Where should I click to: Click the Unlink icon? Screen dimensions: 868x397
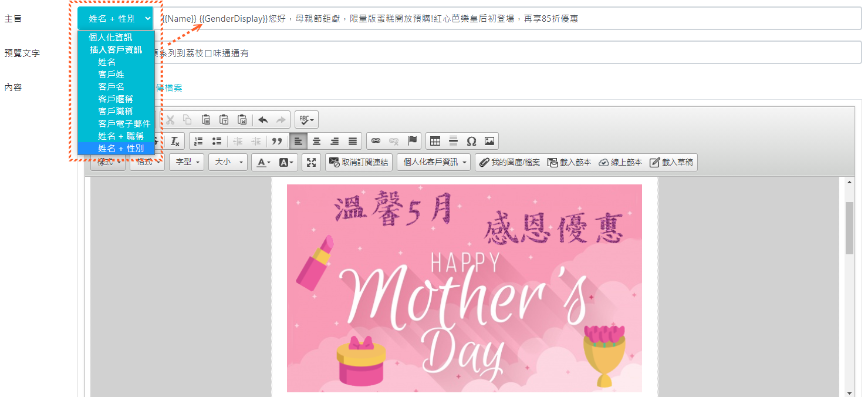tap(394, 141)
